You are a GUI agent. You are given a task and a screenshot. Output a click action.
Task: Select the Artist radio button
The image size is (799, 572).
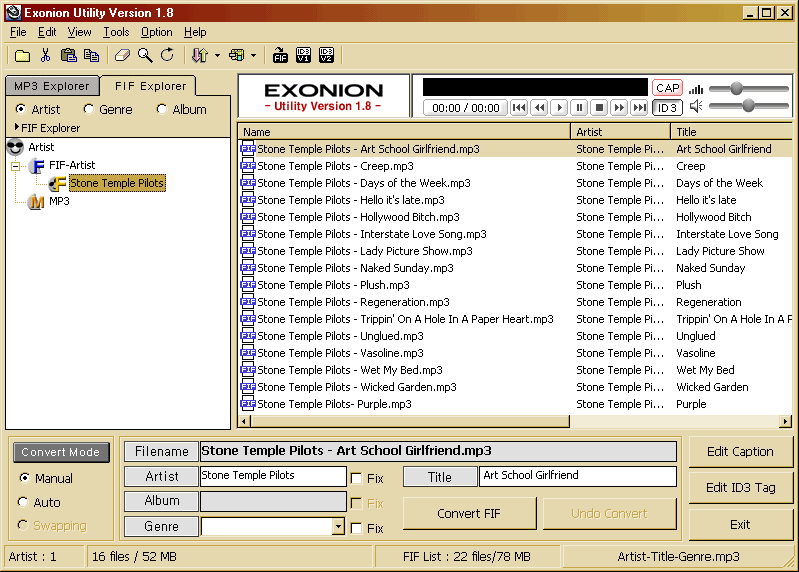point(21,109)
